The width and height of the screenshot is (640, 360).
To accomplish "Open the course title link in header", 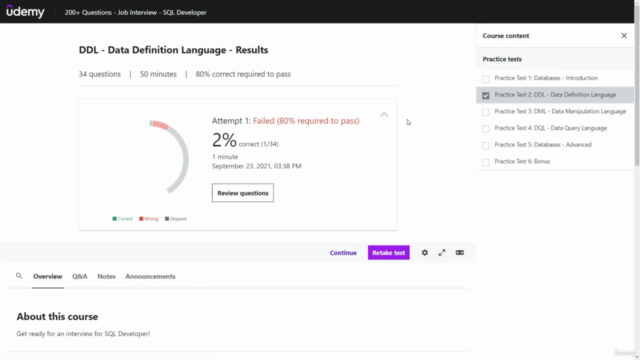I will (x=136, y=12).
